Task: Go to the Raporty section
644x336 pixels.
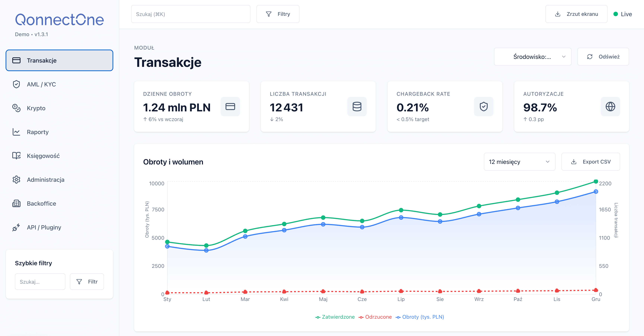Action: 38,132
